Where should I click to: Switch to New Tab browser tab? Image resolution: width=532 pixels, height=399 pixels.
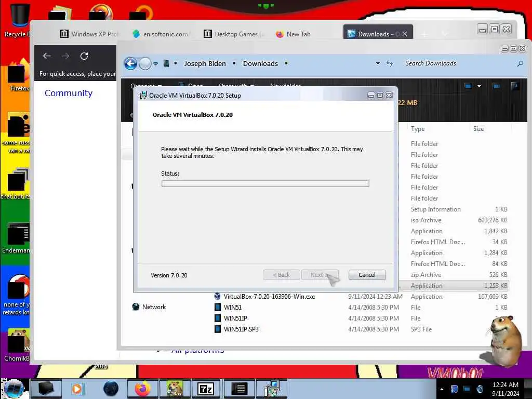tap(294, 34)
